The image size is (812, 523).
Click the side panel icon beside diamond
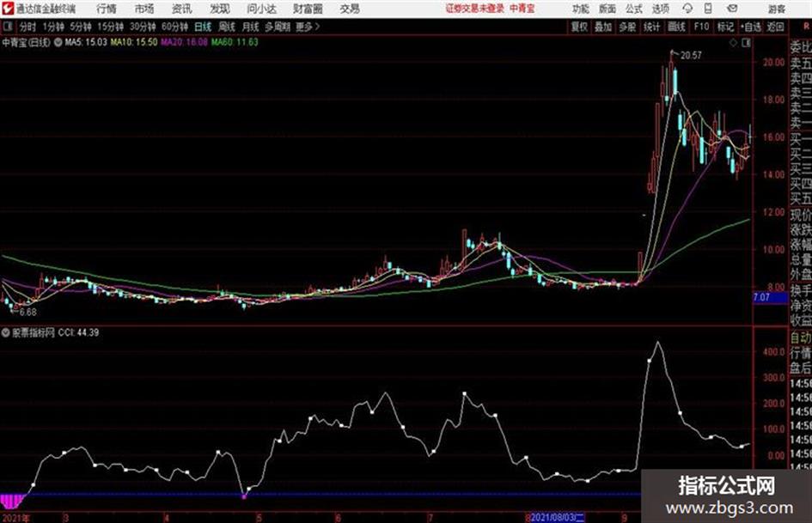[x=746, y=43]
